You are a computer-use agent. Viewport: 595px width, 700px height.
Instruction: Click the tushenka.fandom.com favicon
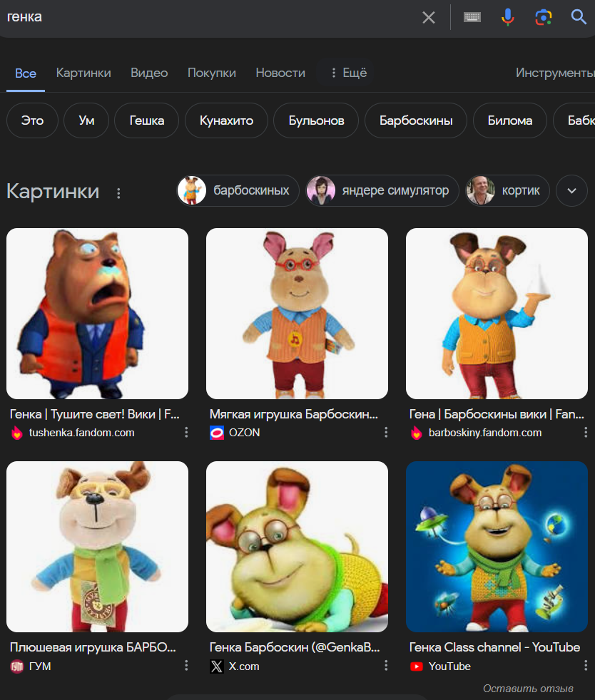(16, 433)
